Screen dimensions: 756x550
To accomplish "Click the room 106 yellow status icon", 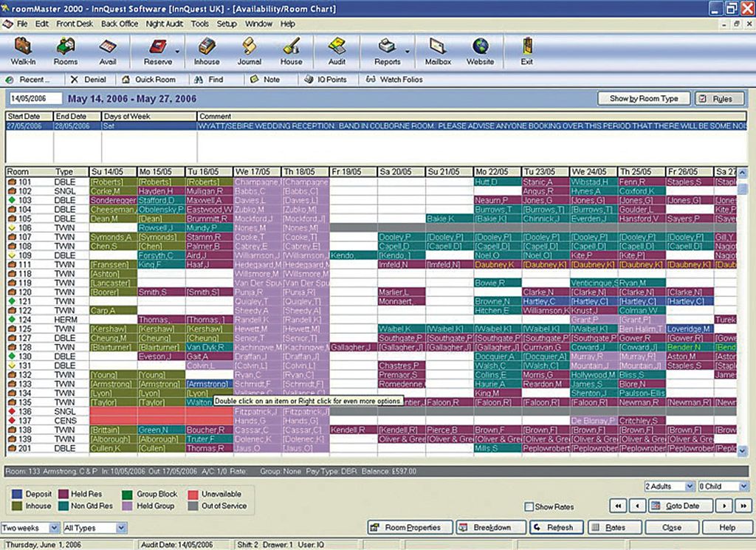I will (12, 227).
